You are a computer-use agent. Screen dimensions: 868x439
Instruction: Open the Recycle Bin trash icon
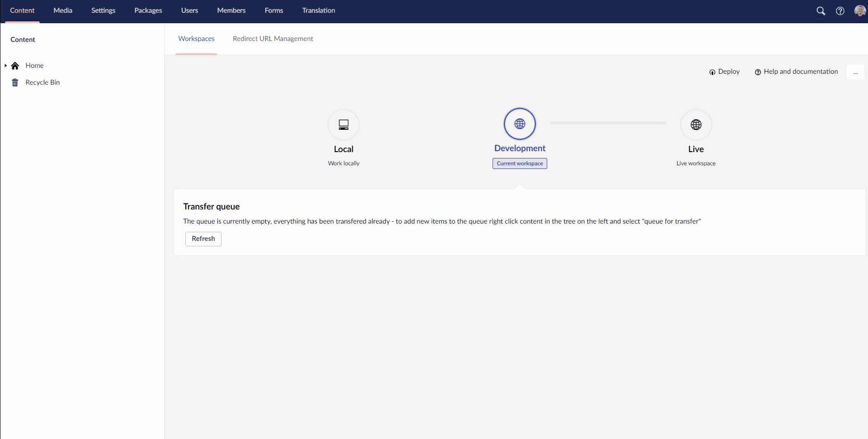(15, 82)
